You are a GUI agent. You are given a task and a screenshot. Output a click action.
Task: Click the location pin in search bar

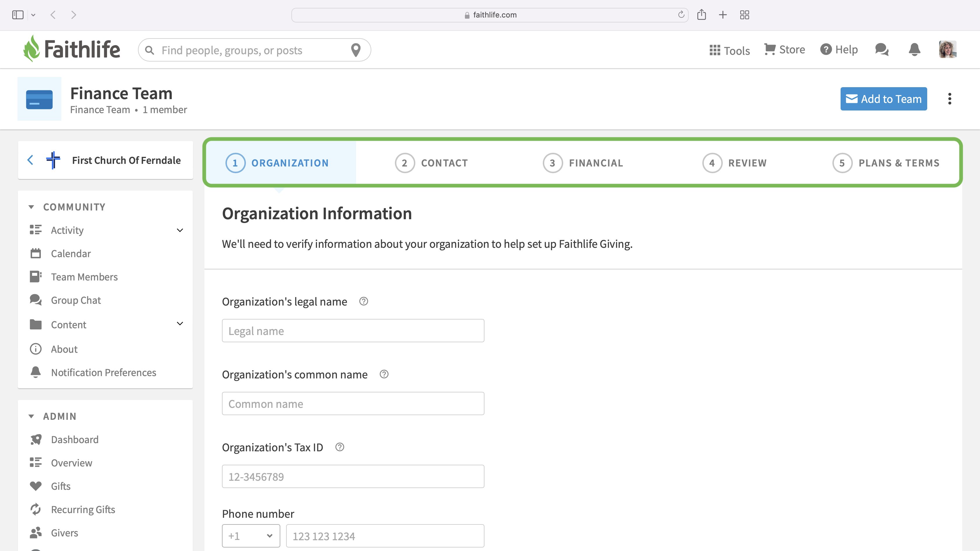(x=356, y=50)
